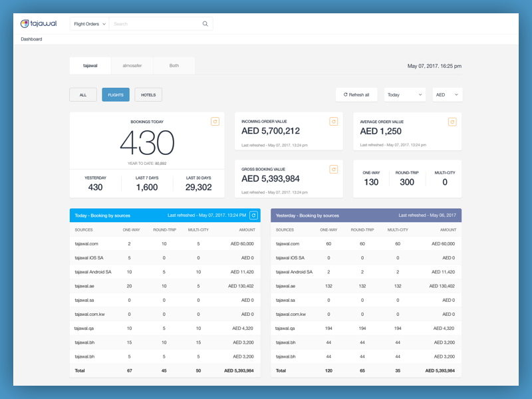Refresh the Bookings Today card

coord(214,122)
